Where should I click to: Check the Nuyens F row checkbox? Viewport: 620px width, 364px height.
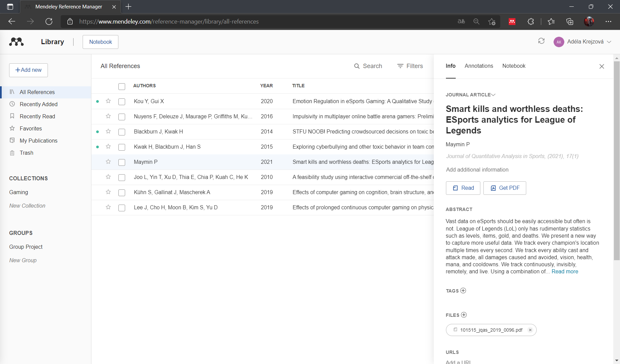(x=122, y=117)
